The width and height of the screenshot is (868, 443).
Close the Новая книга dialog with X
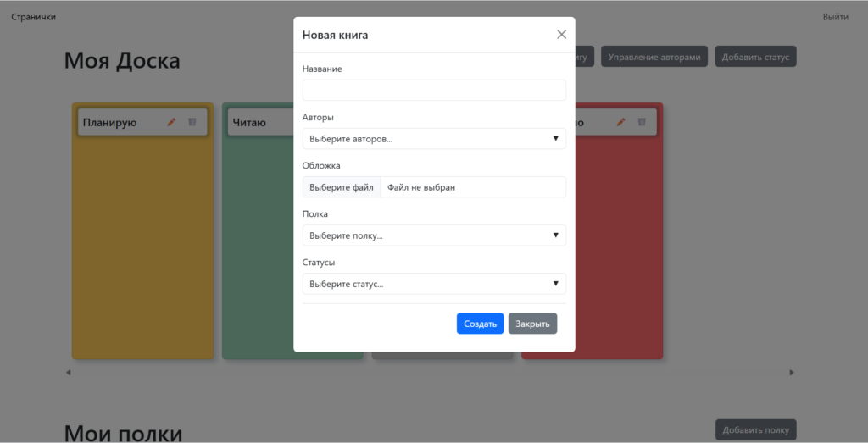[561, 35]
